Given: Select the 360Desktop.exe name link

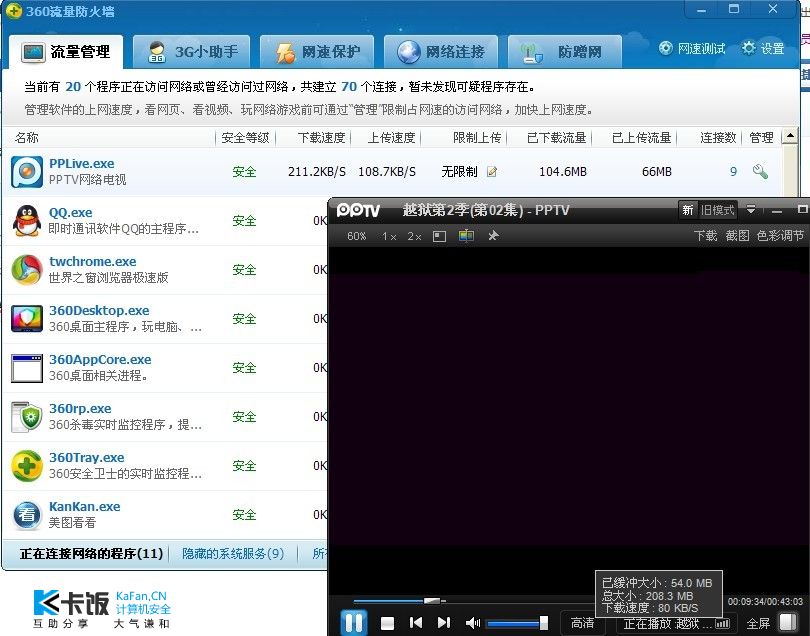Looking at the screenshot, I should pyautogui.click(x=99, y=311).
